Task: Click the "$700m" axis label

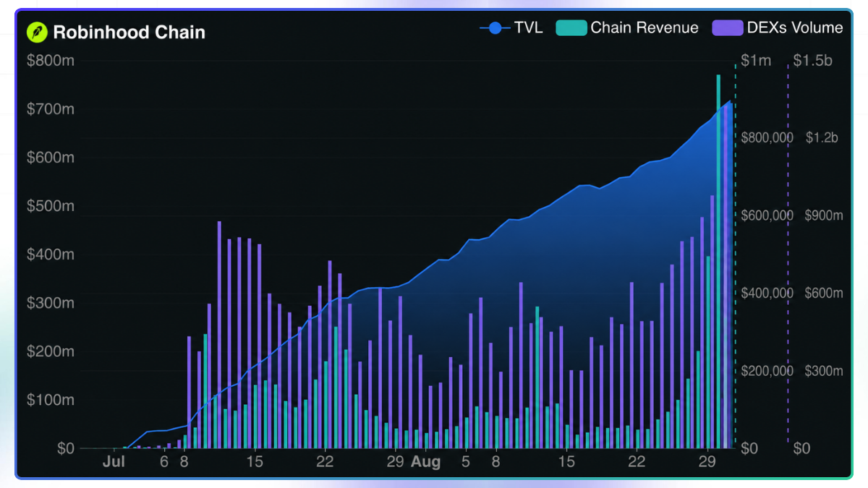Action: [x=51, y=109]
